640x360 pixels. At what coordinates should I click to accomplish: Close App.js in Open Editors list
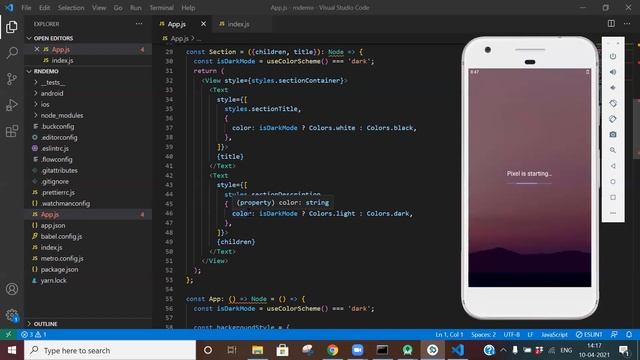(x=37, y=49)
